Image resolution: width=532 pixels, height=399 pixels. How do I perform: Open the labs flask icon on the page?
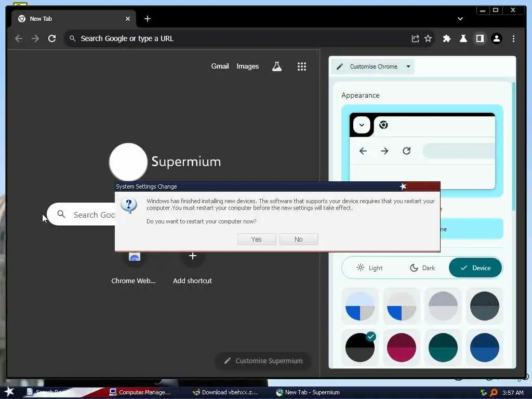(277, 66)
